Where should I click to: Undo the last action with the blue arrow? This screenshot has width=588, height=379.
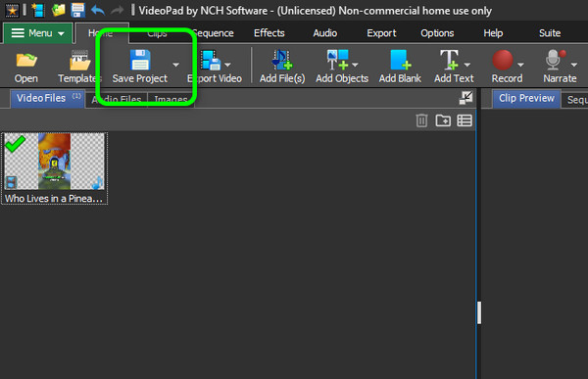click(x=98, y=10)
